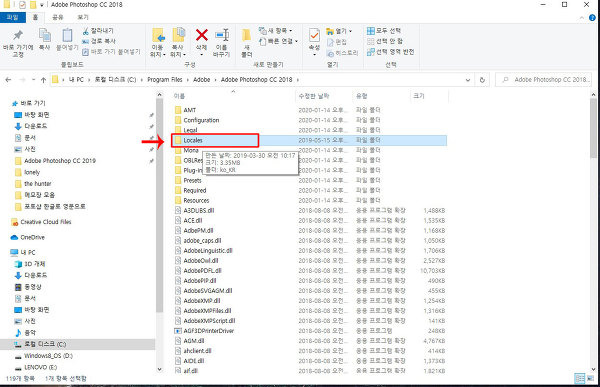
Task: Click Copy path in ribbon
Action: 99,41
